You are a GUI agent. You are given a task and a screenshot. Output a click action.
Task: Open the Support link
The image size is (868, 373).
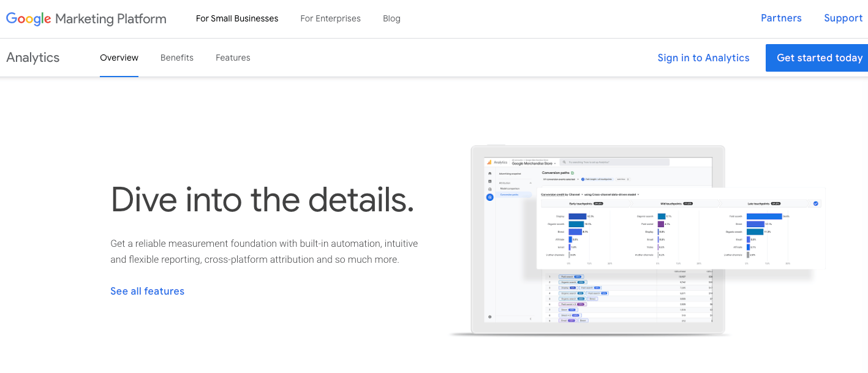point(843,18)
